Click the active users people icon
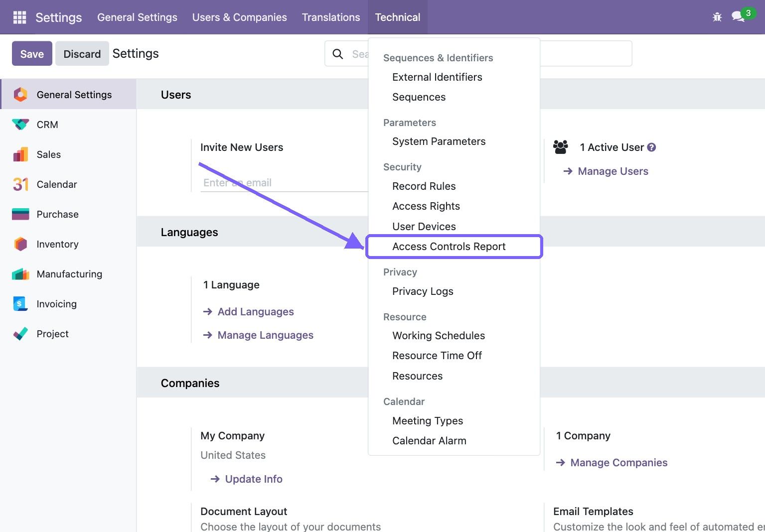 561,147
